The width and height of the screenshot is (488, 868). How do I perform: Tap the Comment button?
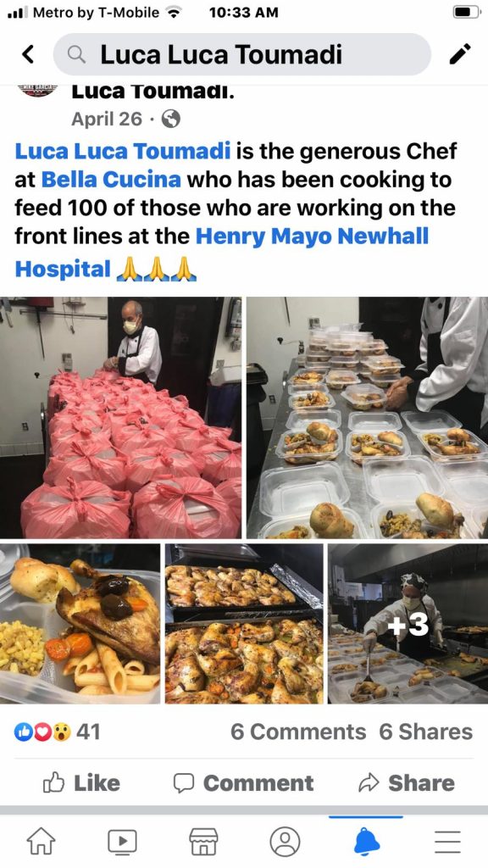[x=243, y=782]
